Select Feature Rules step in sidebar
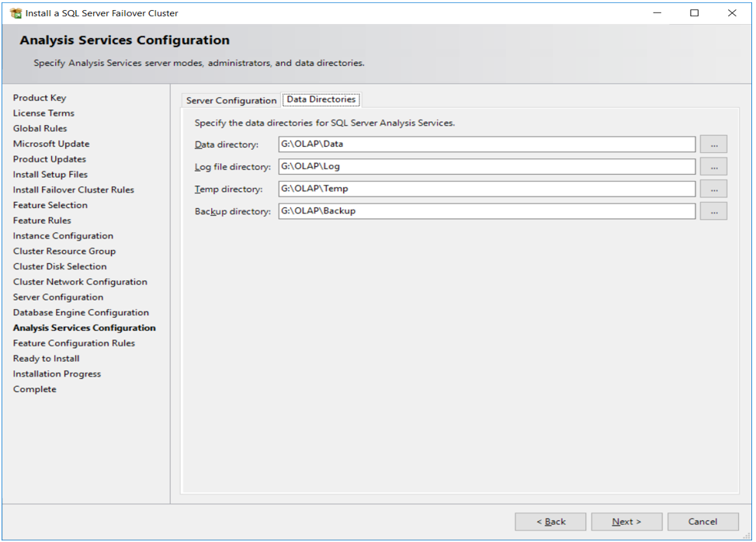Viewport: 756px width, 542px height. pos(42,221)
